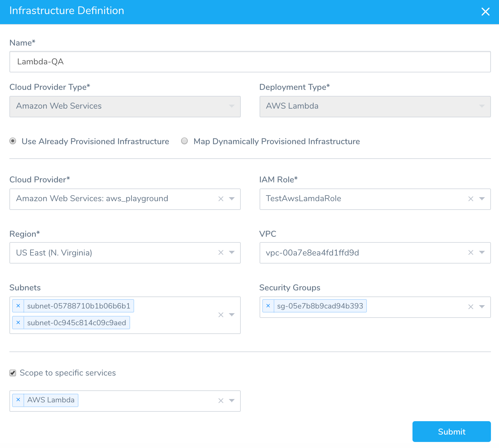Open the Cloud Provider Type dropdown
The height and width of the screenshot is (448, 499).
point(125,107)
